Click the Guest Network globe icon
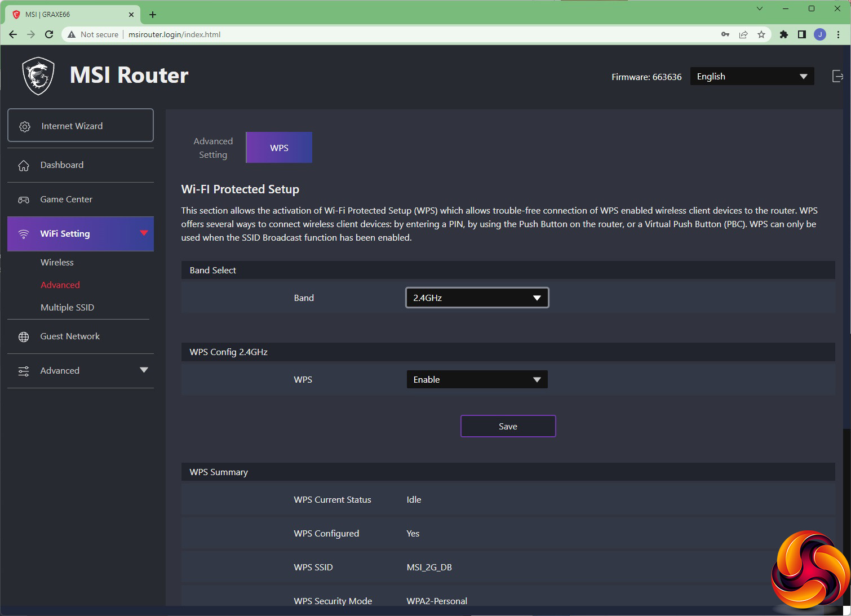 (x=24, y=336)
